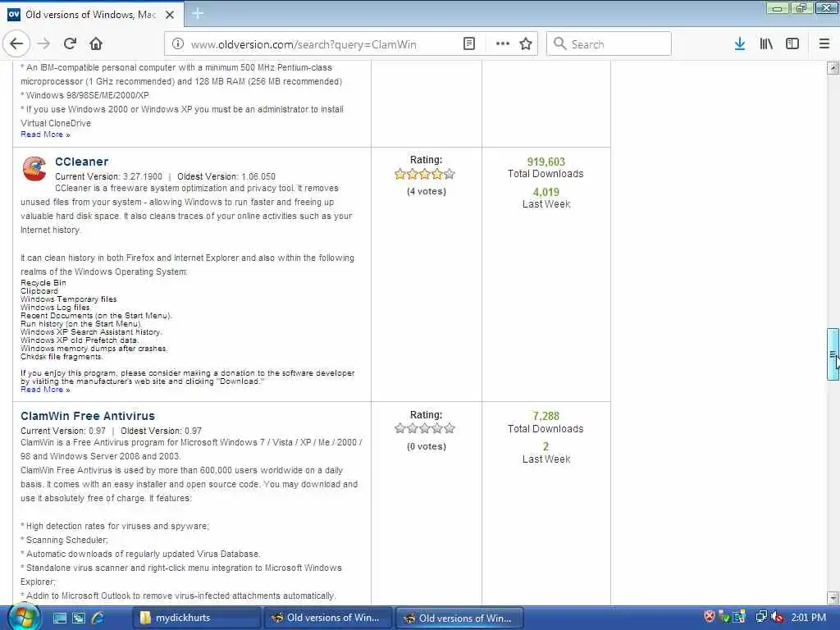
Task: Click the (4 votes) text
Action: pos(427,191)
